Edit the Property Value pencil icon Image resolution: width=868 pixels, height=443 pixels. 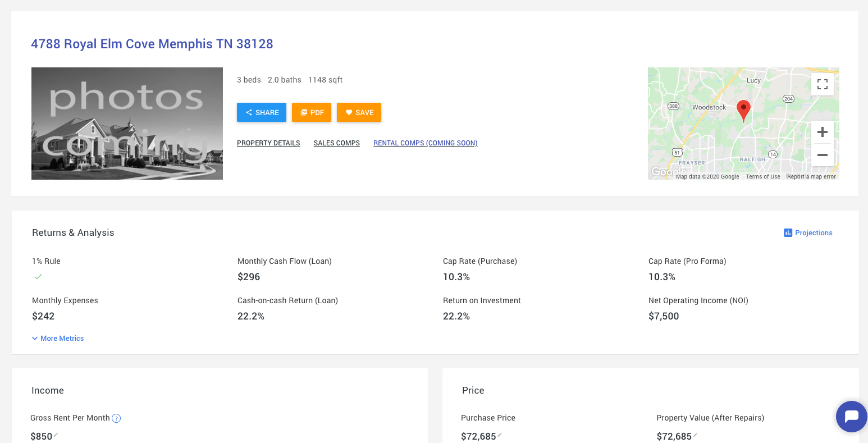[x=696, y=435]
